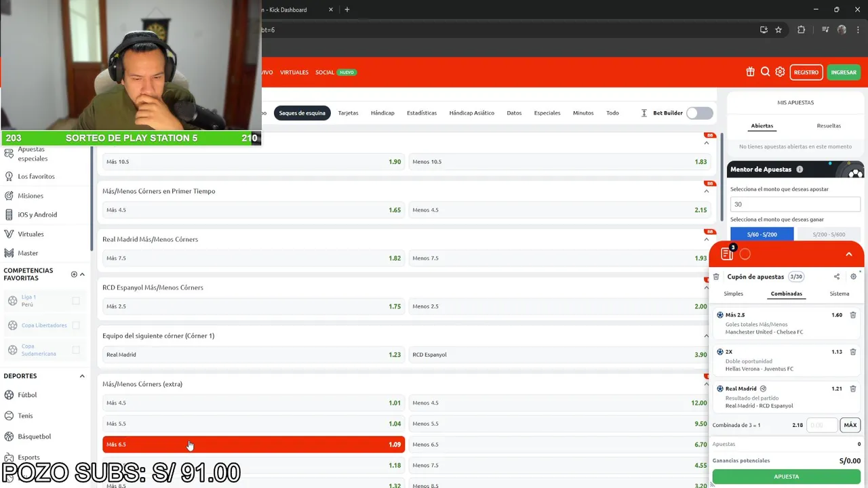Open the Minutos market tab

pos(583,113)
